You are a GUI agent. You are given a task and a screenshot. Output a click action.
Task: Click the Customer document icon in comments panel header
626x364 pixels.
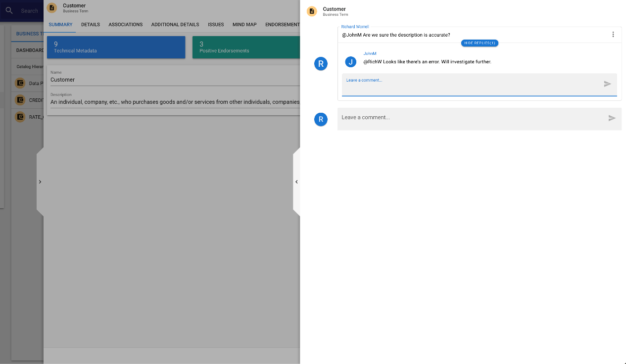pyautogui.click(x=312, y=11)
